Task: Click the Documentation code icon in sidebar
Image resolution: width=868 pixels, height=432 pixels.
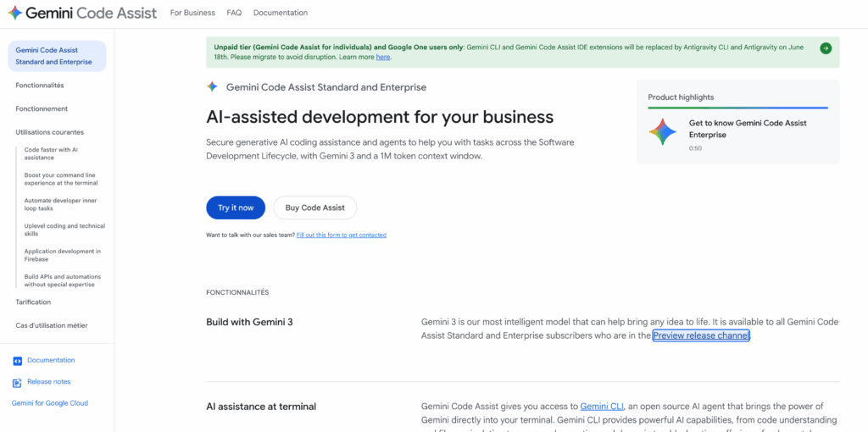Action: pos(17,361)
